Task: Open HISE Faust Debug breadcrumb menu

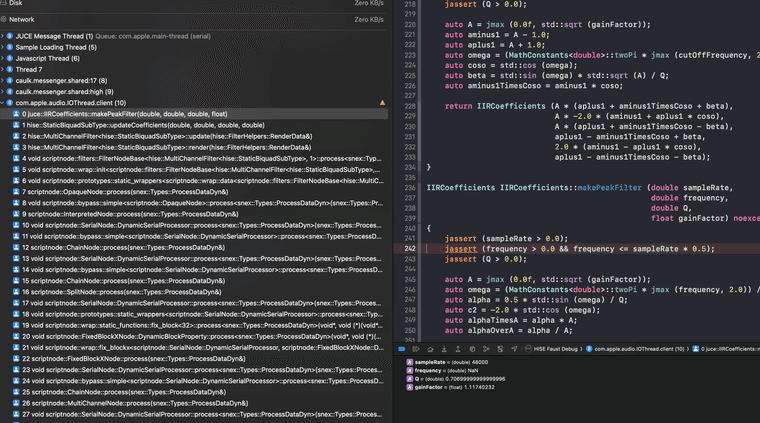Action: [555, 349]
